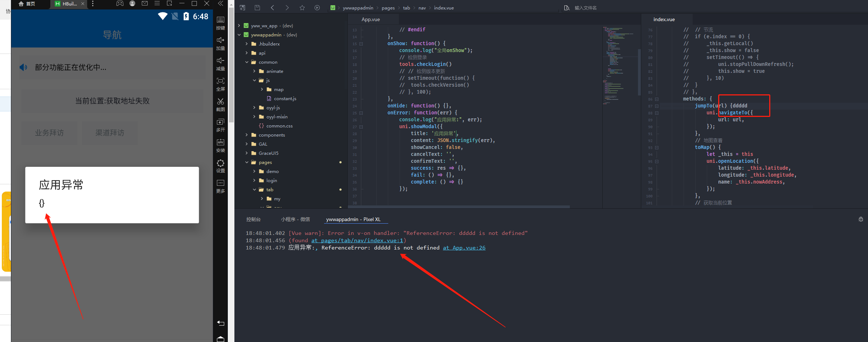Click the new file icon in HBuilderX toolbar
Image resolution: width=868 pixels, height=342 pixels.
(242, 8)
